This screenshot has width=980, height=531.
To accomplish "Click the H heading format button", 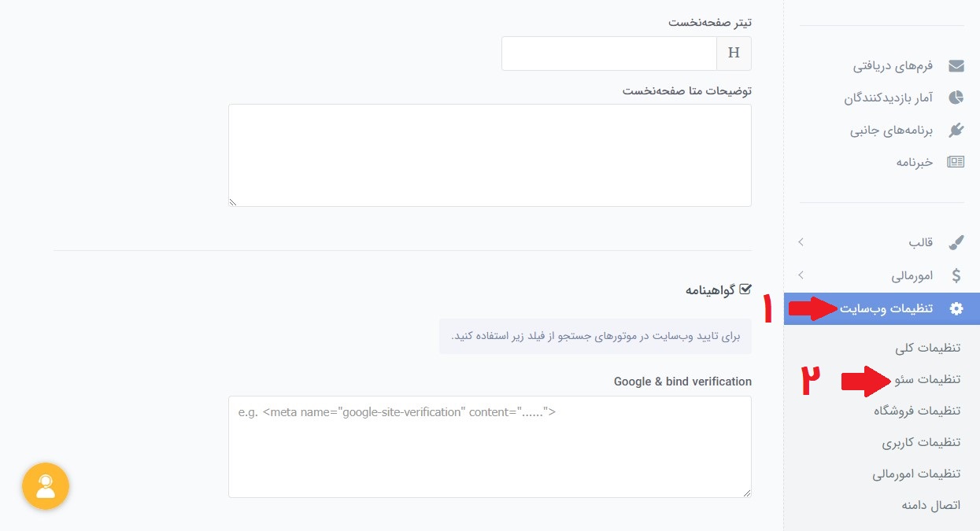I will point(734,53).
